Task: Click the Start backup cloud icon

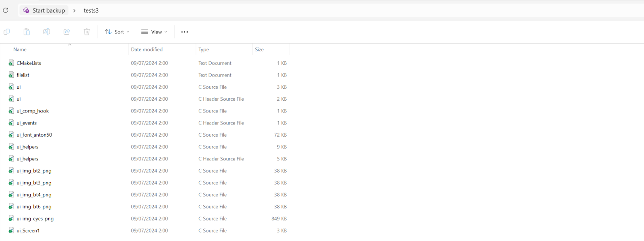Action: [26, 10]
